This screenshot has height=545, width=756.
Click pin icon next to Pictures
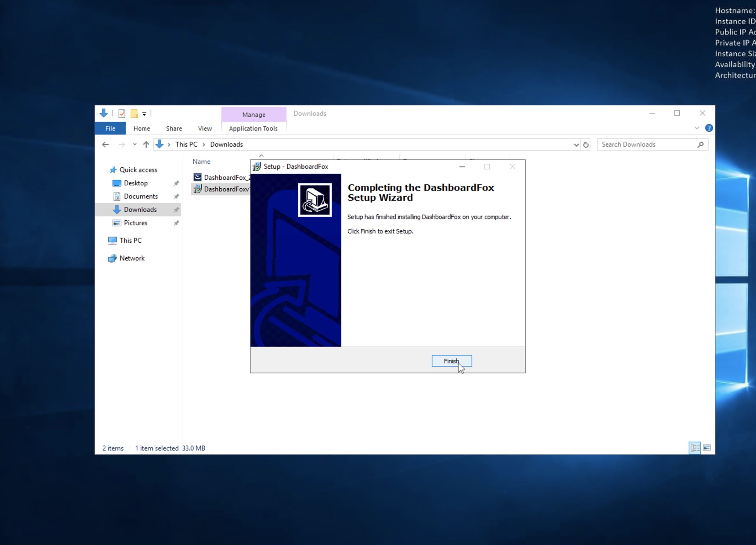tap(176, 223)
